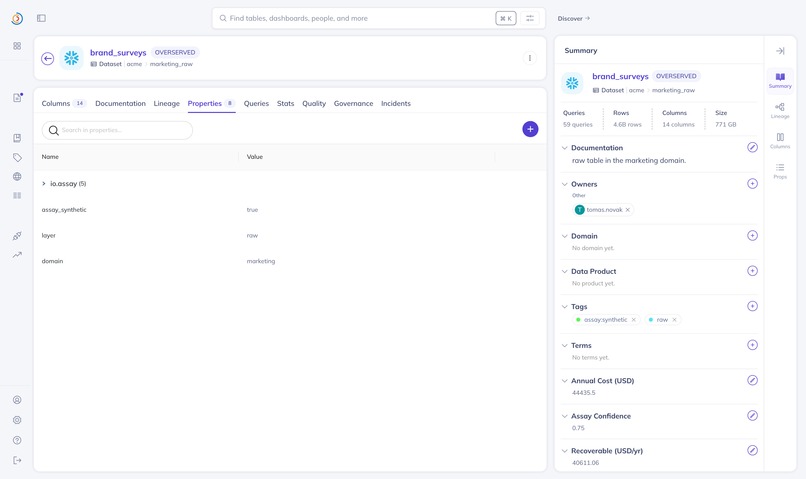Open the user profile icon in sidebar
806x479 pixels.
(17, 400)
